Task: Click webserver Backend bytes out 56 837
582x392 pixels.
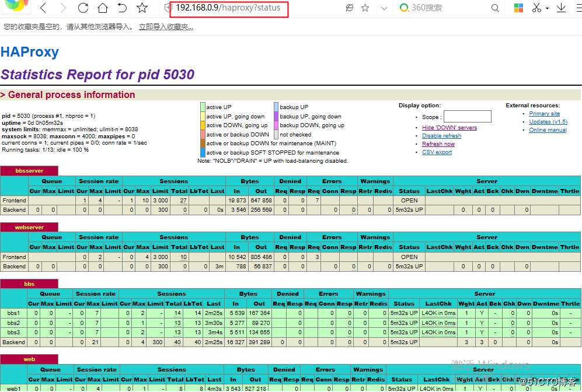Action: (263, 266)
